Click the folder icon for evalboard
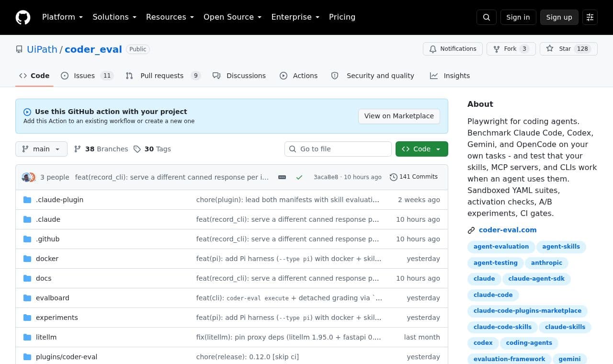613x364 pixels. [27, 298]
